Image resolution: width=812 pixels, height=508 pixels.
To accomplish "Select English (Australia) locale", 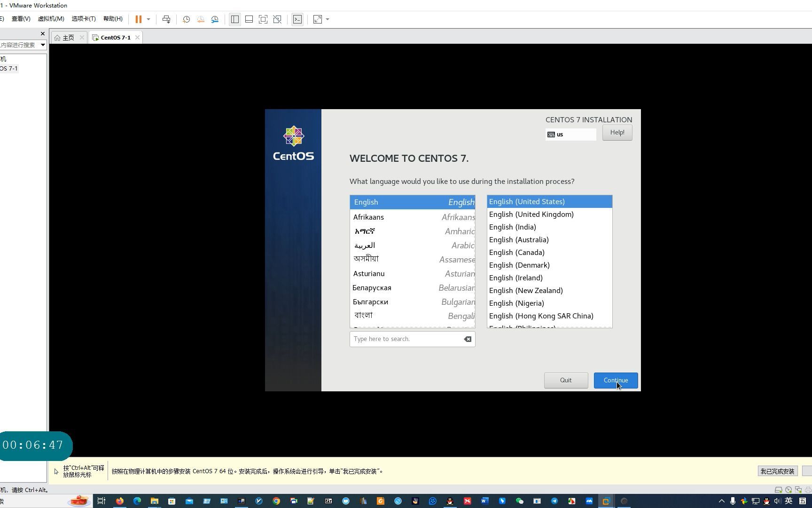I will 549,240.
